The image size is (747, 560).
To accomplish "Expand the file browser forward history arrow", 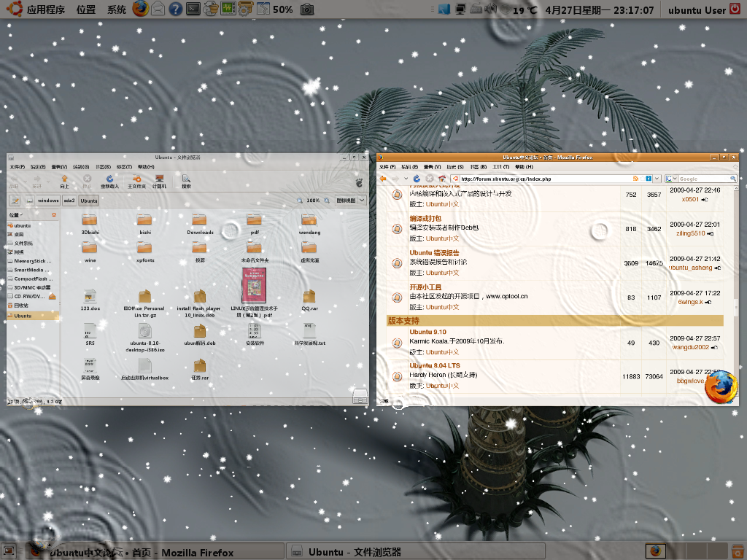I will coord(48,181).
